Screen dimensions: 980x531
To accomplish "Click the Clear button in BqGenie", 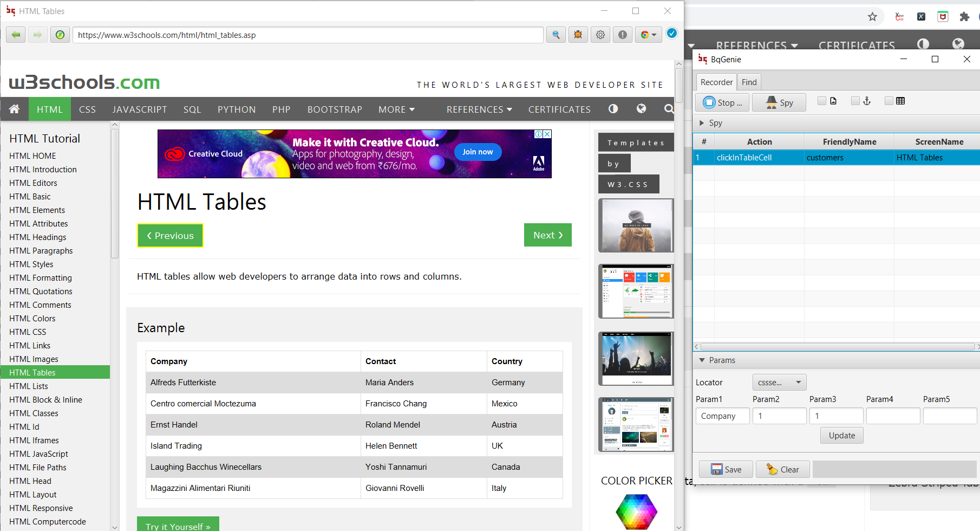I will (783, 469).
